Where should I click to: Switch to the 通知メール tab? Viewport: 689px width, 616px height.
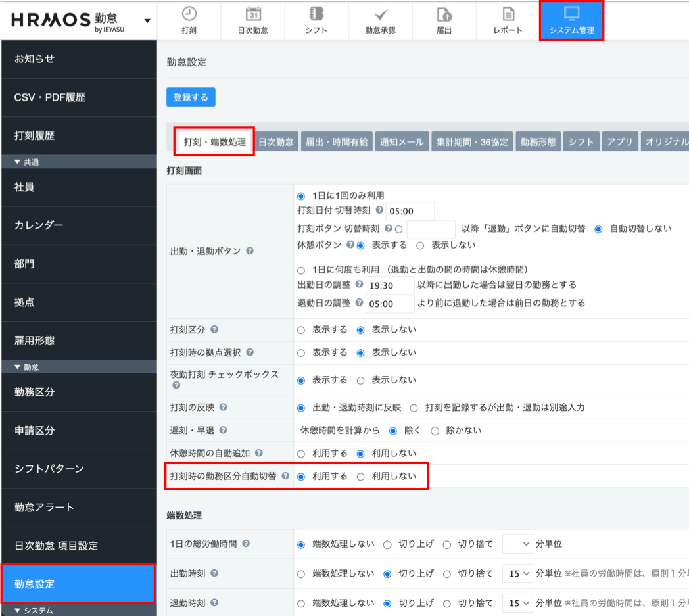(x=402, y=142)
